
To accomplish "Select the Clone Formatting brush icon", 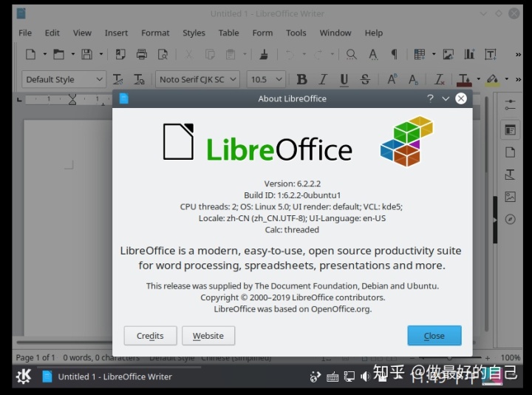I will tap(264, 54).
